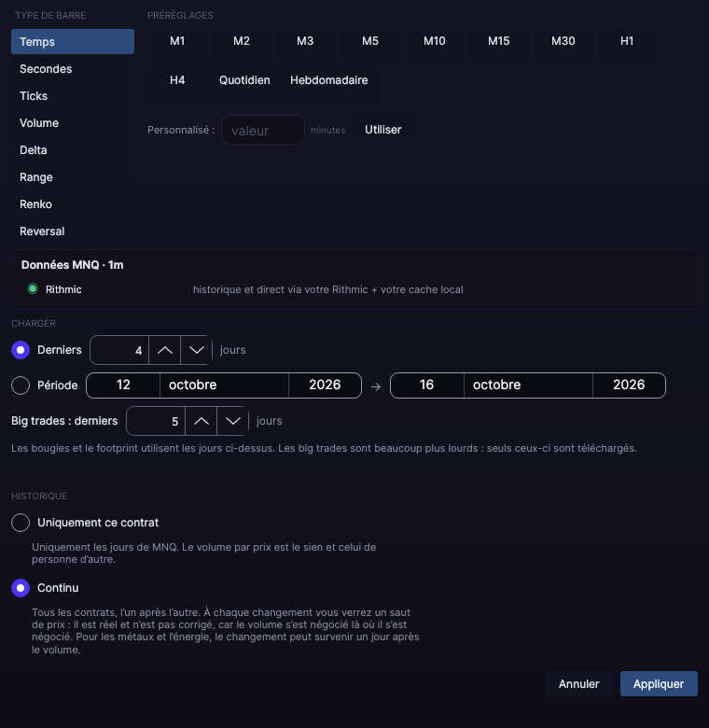Focus the custom valeur minutes field
Screen dimensions: 709x728
tap(263, 130)
